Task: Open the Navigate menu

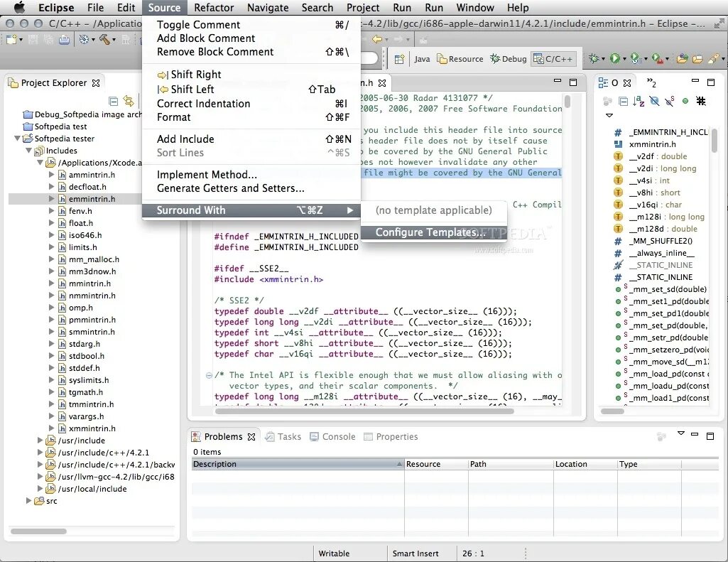Action: (268, 7)
